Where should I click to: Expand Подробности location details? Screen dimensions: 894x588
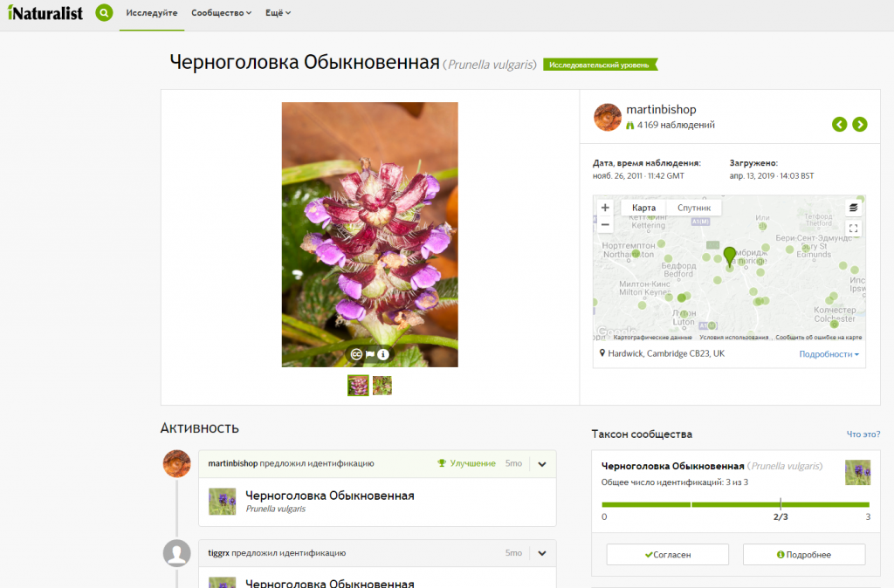point(829,354)
